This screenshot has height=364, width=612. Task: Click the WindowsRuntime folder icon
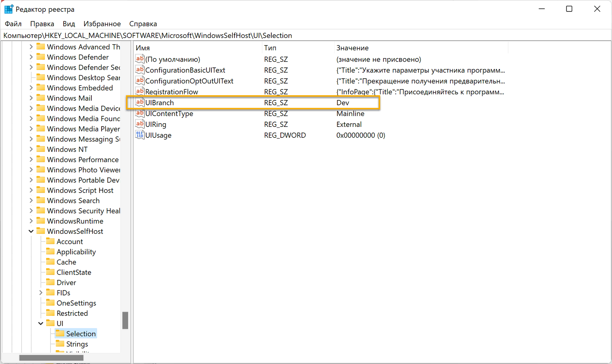(40, 220)
